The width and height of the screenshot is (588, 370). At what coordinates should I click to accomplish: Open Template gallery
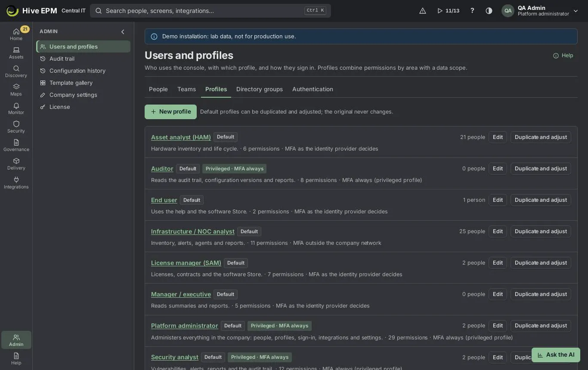click(84, 83)
